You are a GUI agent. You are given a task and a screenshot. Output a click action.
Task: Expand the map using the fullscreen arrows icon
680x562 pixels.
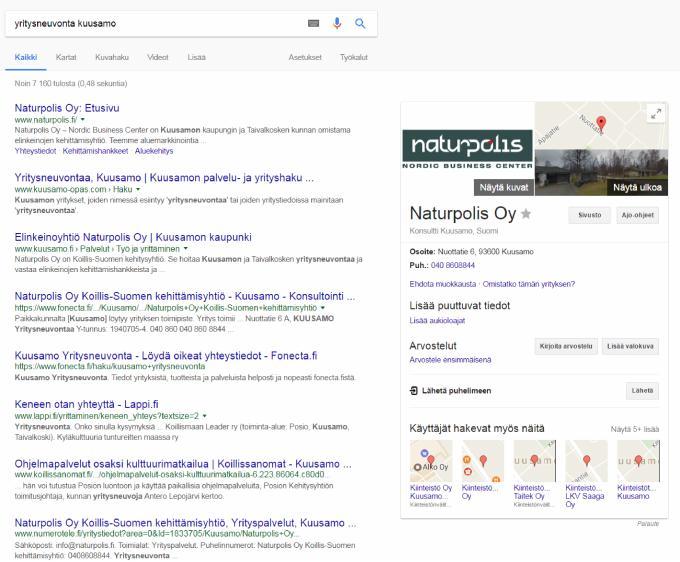[656, 114]
